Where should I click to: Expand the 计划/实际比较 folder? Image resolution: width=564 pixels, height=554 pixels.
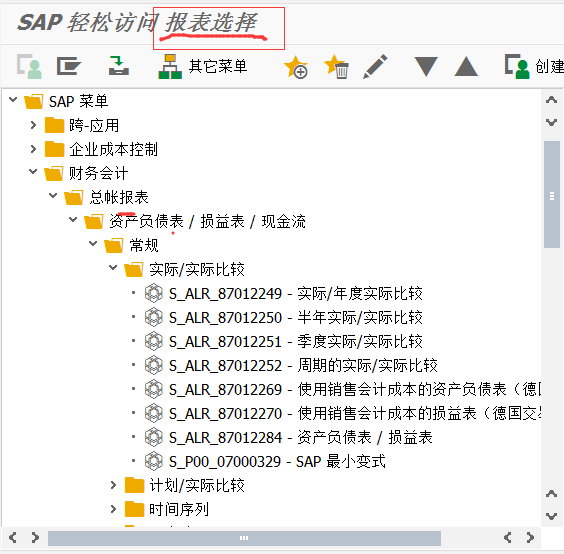113,485
